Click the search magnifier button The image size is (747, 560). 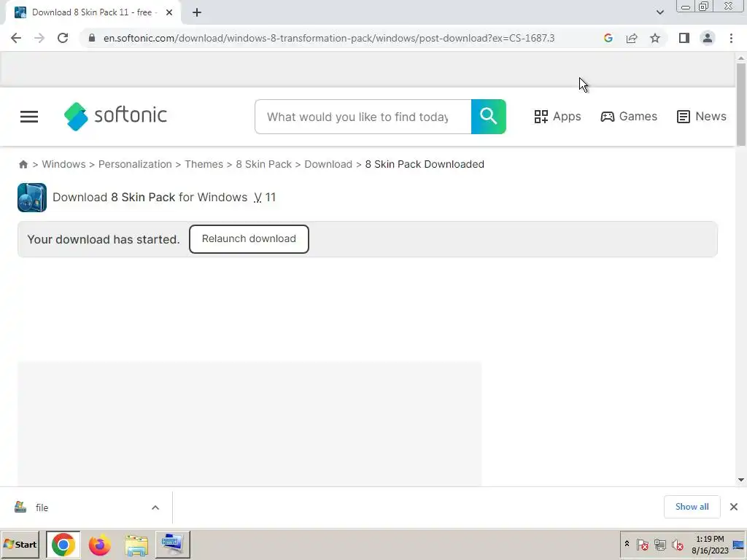(488, 117)
